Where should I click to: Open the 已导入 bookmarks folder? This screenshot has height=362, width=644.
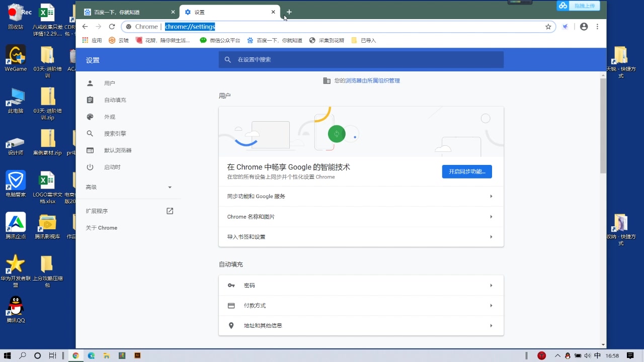coord(363,40)
